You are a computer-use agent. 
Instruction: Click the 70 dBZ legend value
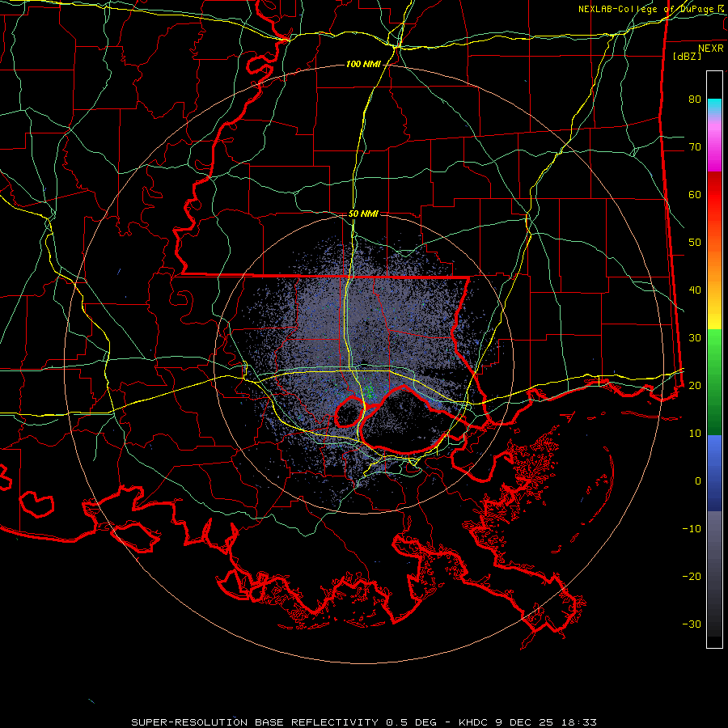pos(695,147)
